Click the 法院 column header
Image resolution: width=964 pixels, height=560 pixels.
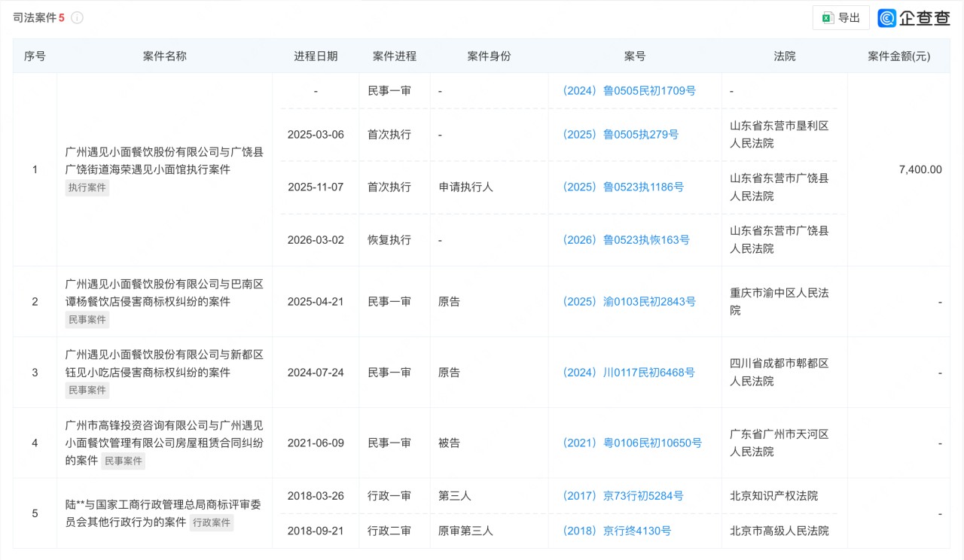(x=785, y=56)
